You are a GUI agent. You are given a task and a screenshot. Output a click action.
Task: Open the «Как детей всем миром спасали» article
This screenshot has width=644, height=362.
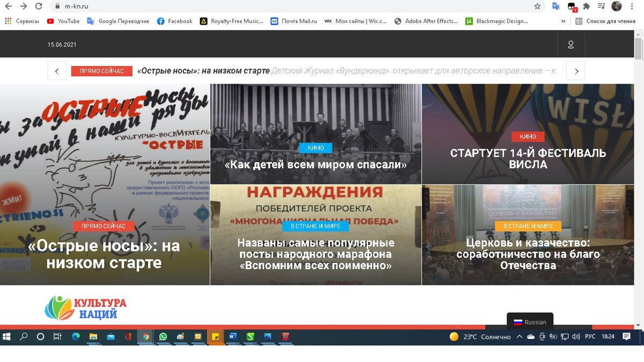(x=316, y=165)
